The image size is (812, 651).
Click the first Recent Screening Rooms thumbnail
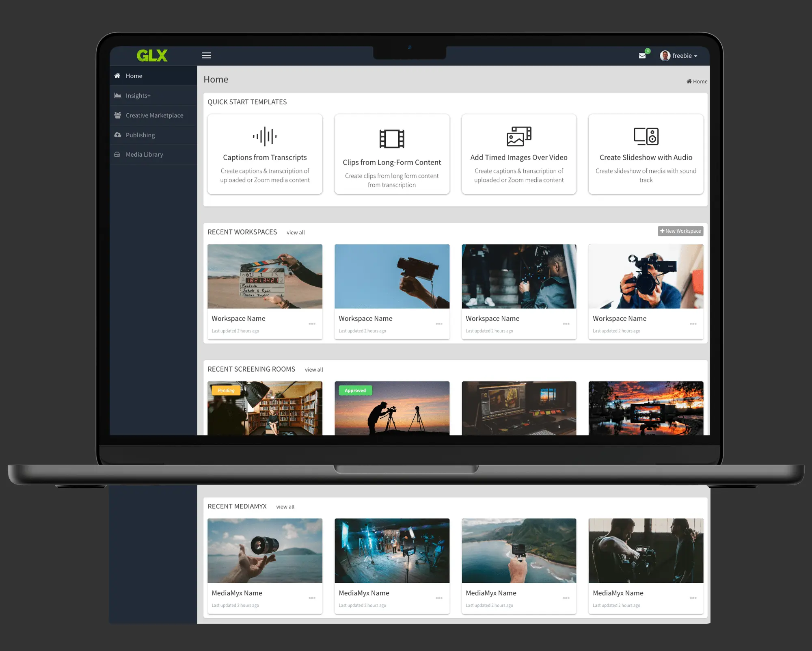(x=264, y=409)
